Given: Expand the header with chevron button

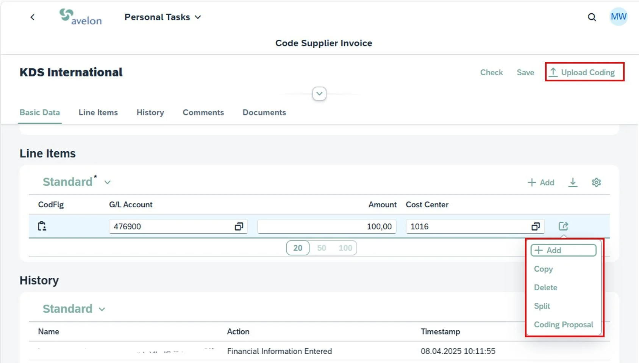Looking at the screenshot, I should (319, 93).
